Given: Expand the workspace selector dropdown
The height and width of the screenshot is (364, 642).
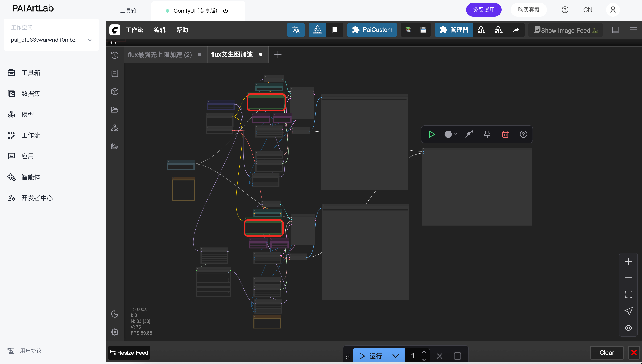Looking at the screenshot, I should [90, 40].
